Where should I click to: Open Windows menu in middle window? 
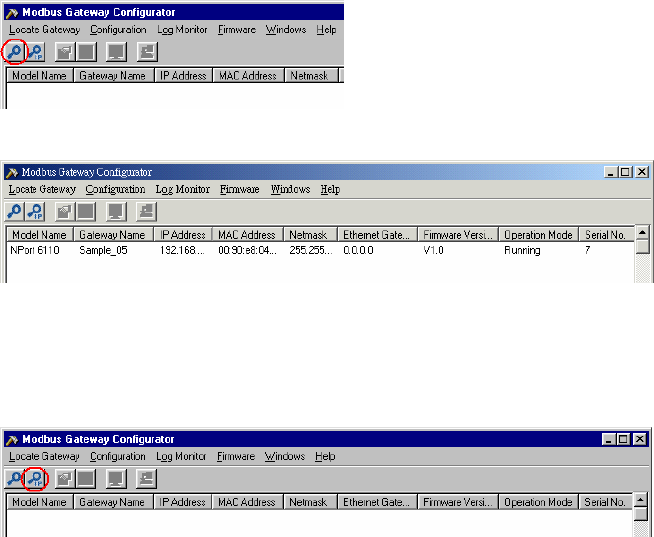290,189
